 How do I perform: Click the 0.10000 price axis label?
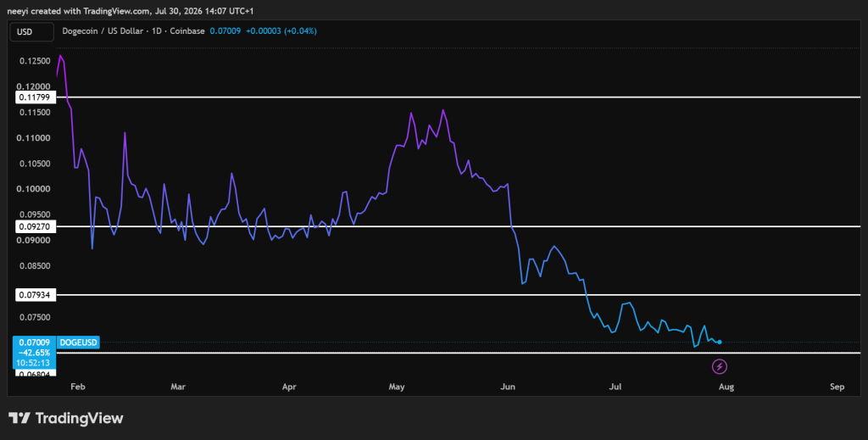tap(34, 189)
